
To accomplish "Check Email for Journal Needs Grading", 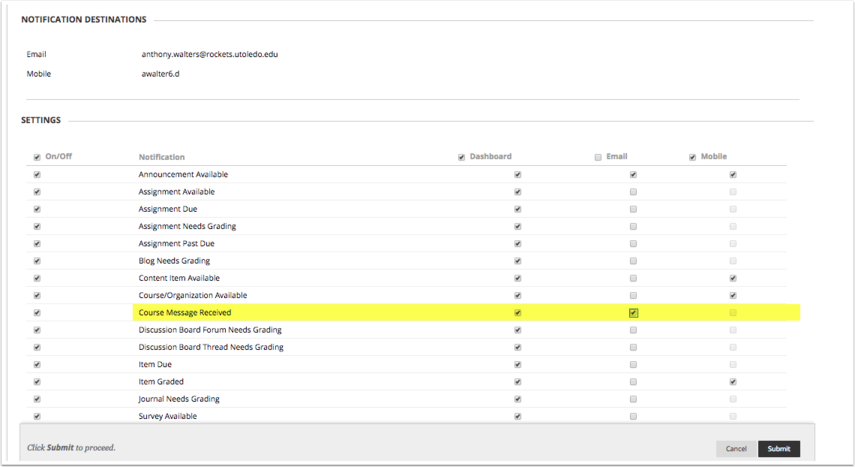I will tap(633, 399).
